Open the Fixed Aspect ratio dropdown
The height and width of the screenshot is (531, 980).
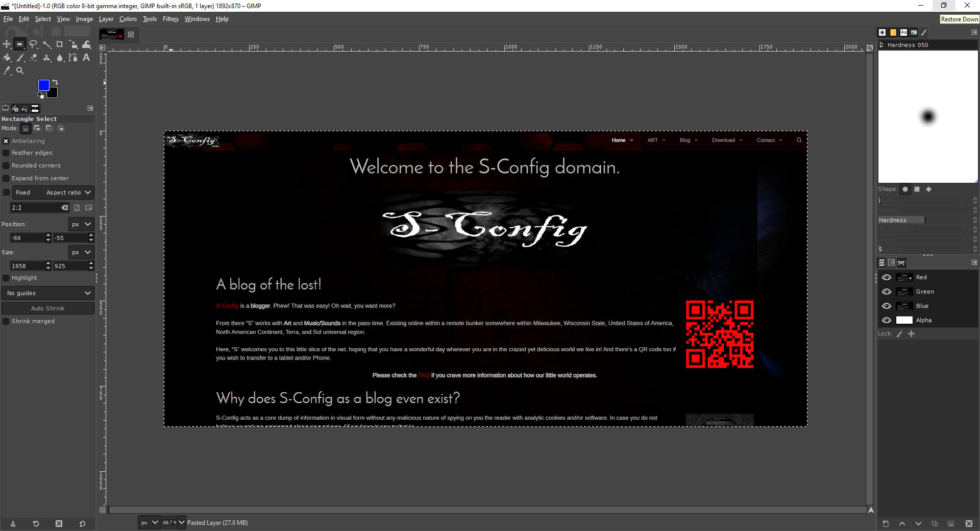53,192
